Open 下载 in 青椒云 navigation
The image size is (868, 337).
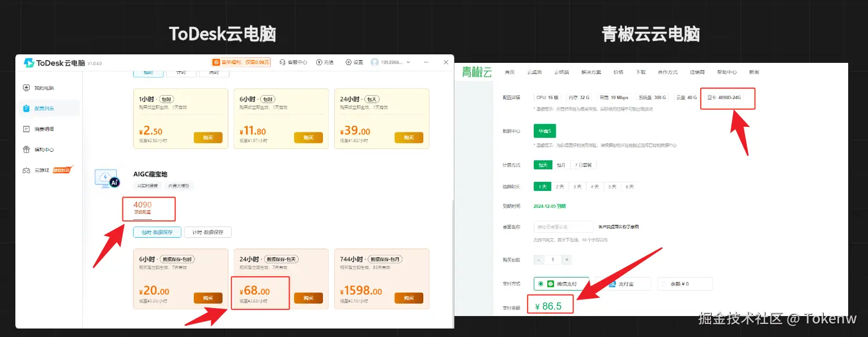point(641,72)
